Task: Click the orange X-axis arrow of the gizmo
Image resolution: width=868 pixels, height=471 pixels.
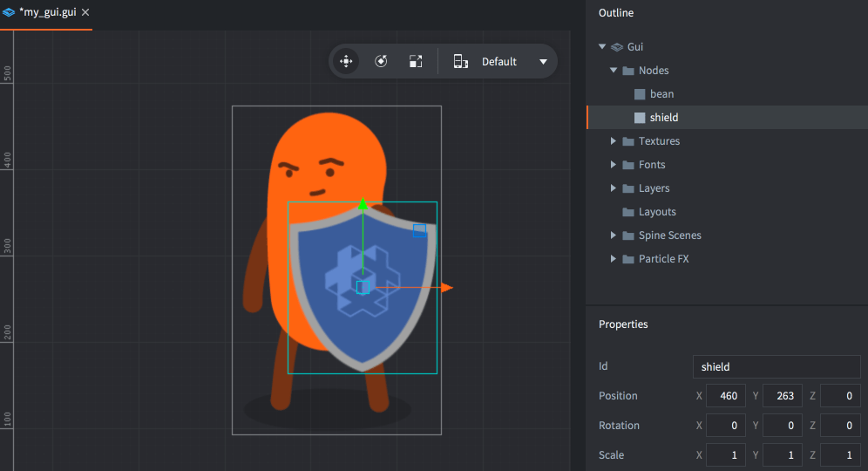Action: pos(446,287)
